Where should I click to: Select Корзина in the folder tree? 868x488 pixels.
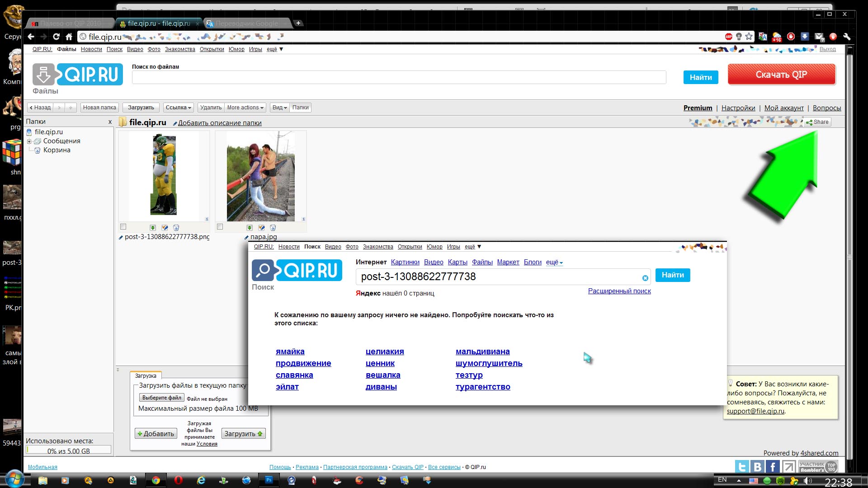[57, 150]
